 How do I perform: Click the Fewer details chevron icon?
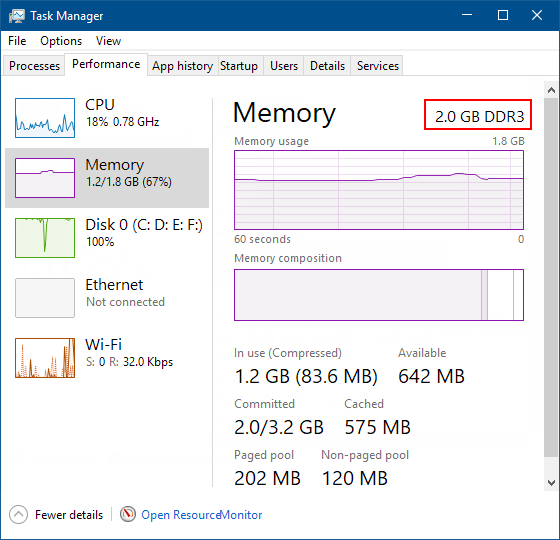[x=19, y=514]
